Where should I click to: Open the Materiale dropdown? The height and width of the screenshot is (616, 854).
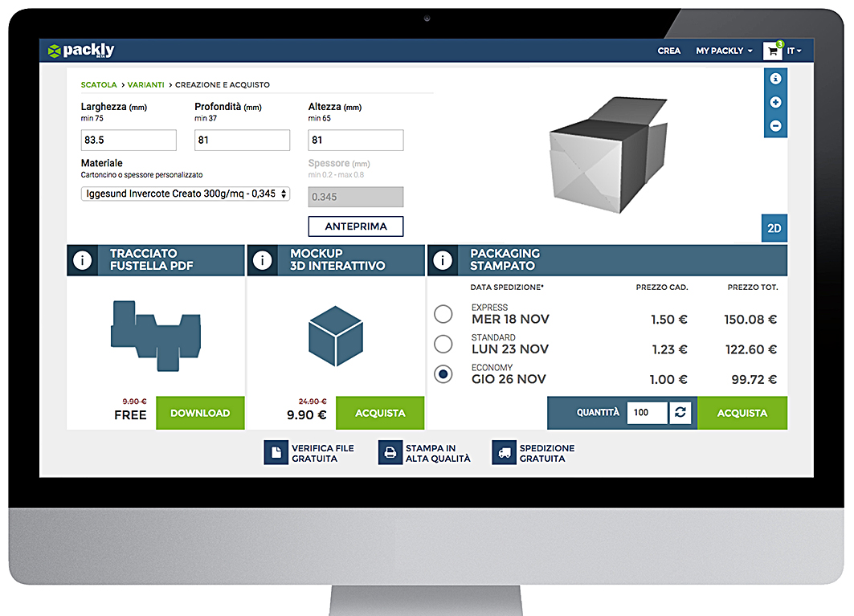(x=185, y=194)
